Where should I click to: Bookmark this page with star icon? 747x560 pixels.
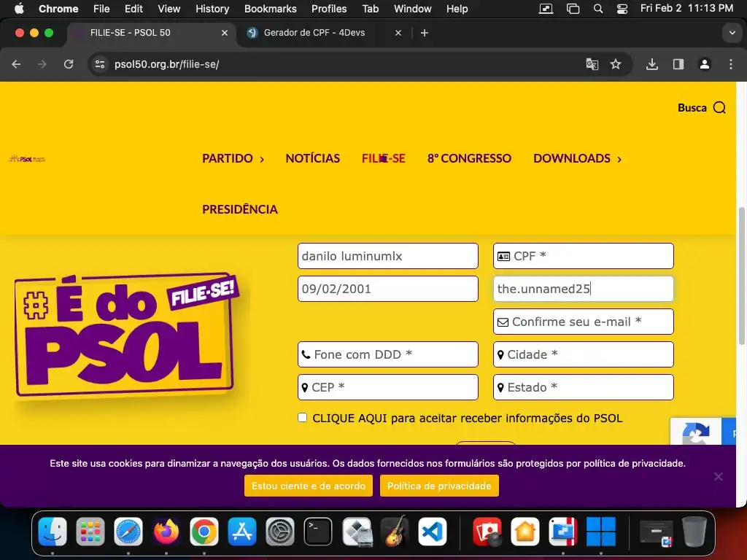click(x=616, y=64)
